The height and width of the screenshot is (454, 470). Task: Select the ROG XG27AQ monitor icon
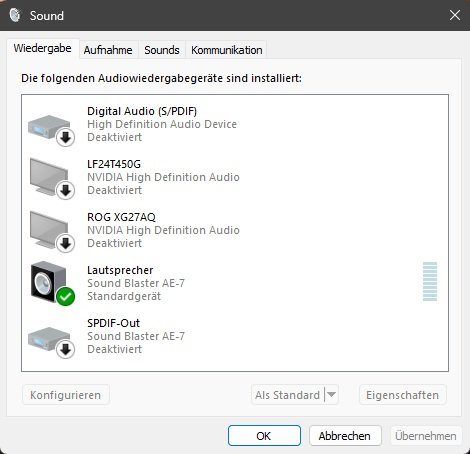point(52,231)
